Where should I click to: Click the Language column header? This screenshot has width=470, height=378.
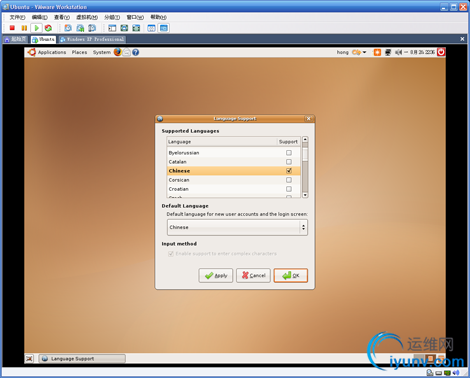click(x=222, y=142)
